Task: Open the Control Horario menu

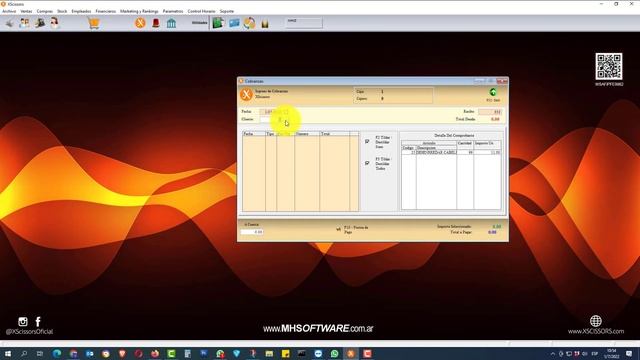Action: click(201, 11)
